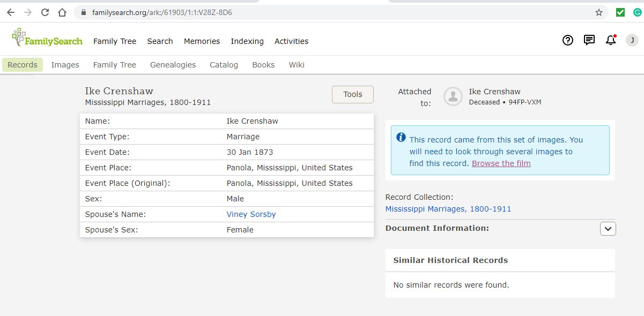Image resolution: width=644 pixels, height=316 pixels.
Task: Open the Help question mark icon
Action: tap(568, 40)
